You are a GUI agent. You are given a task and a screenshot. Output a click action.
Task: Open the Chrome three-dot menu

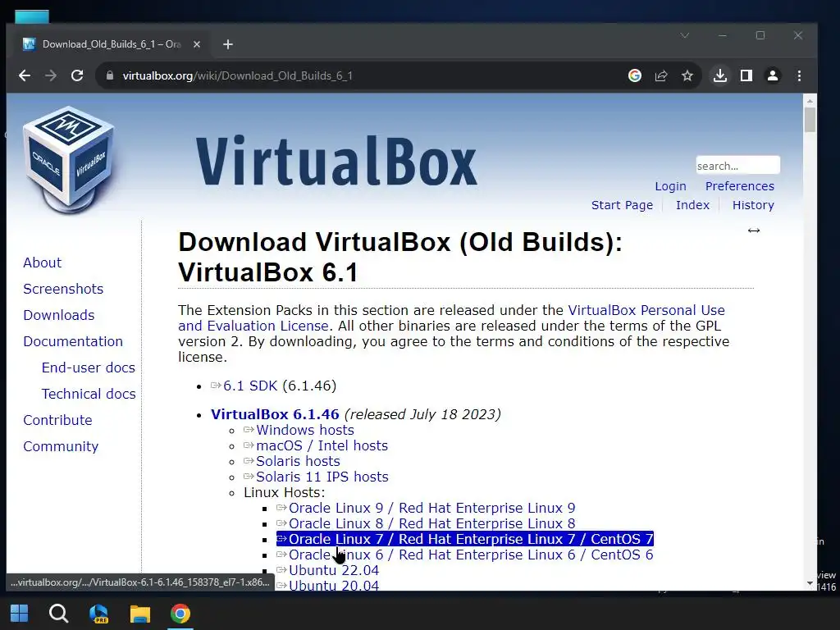point(799,75)
